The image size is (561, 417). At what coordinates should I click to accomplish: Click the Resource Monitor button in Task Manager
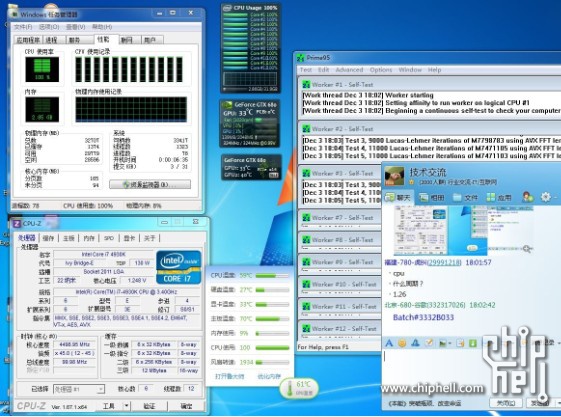pyautogui.click(x=150, y=185)
